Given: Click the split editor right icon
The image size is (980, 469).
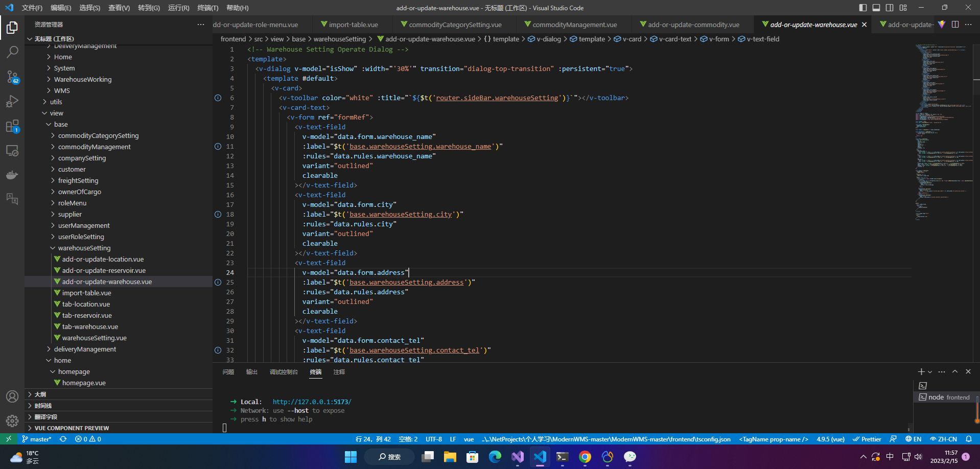Looking at the screenshot, I should 955,25.
